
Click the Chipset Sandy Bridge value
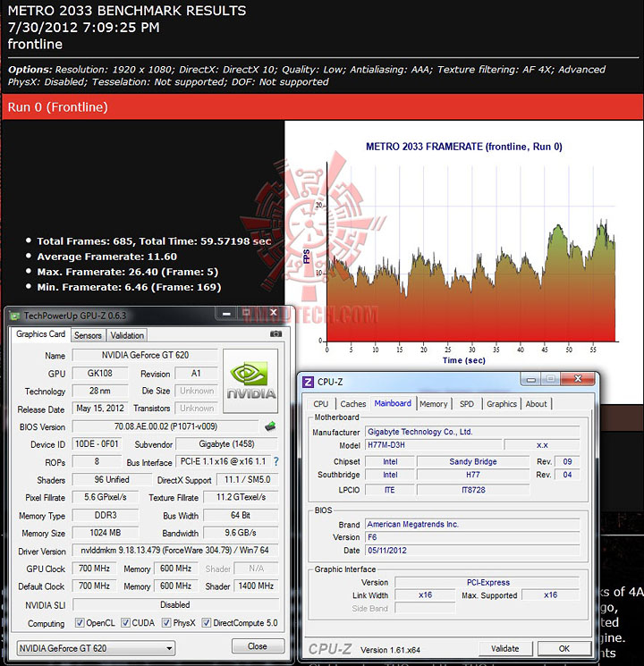click(x=473, y=461)
